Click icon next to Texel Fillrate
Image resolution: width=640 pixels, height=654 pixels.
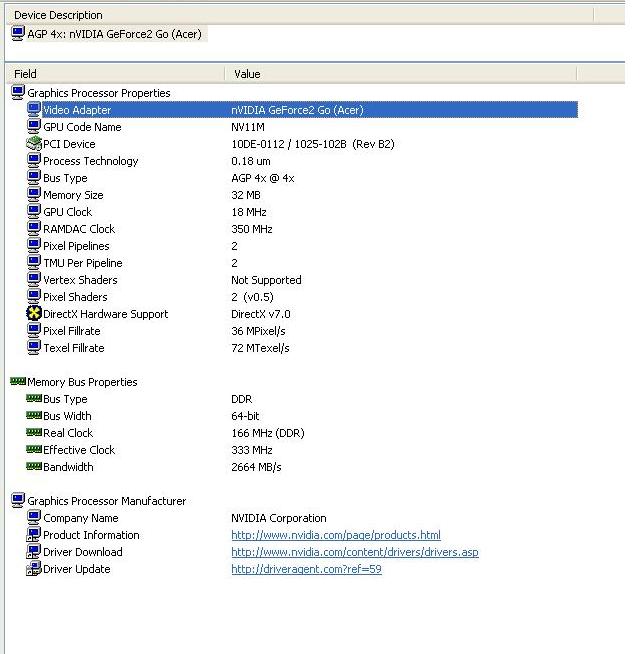34,347
